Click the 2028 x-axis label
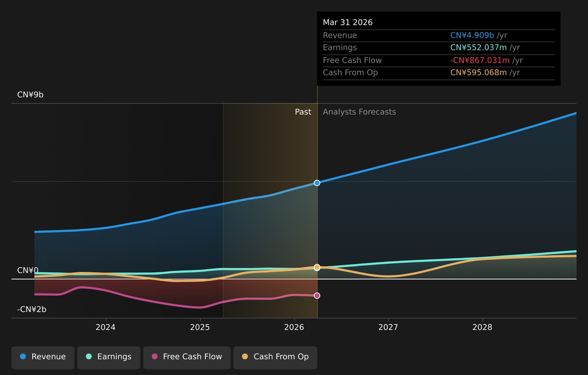 pyautogui.click(x=482, y=327)
